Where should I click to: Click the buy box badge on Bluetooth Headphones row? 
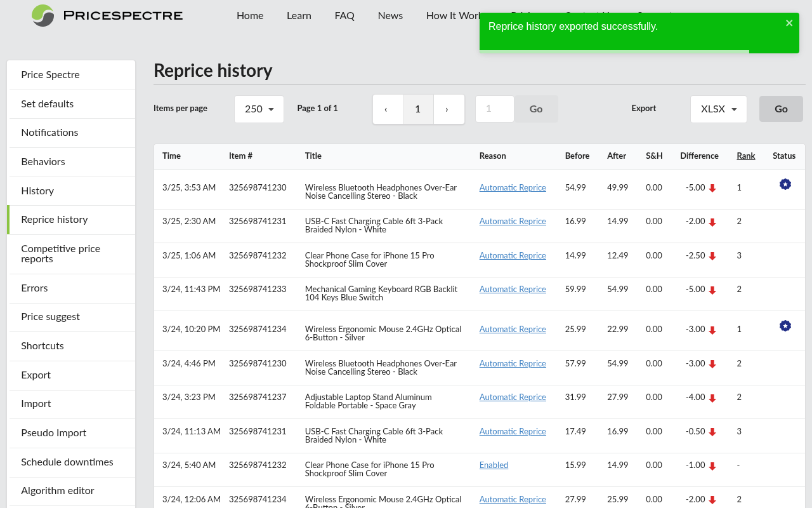pyautogui.click(x=785, y=184)
